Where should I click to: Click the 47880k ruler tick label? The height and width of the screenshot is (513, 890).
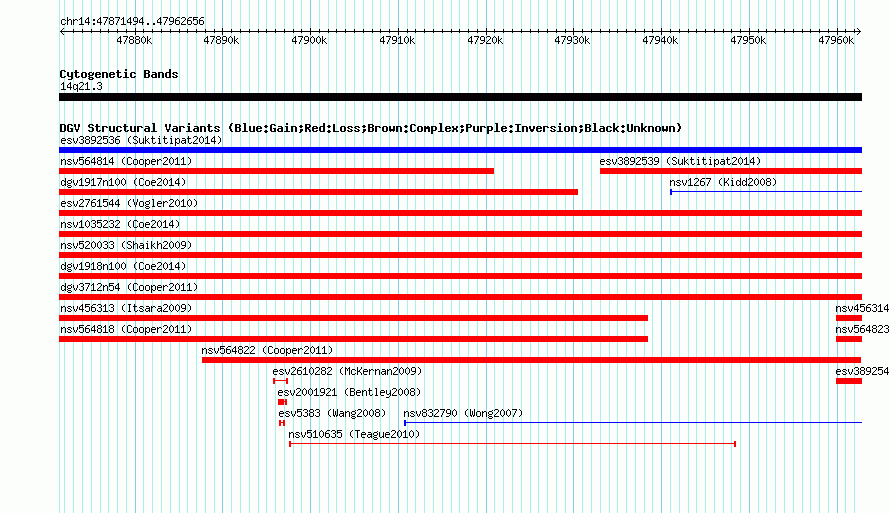tap(134, 40)
